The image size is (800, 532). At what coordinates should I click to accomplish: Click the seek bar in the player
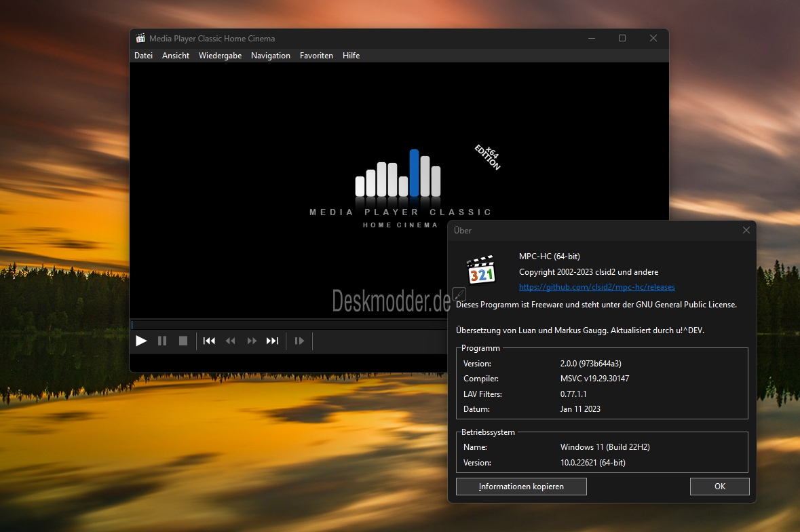click(x=289, y=324)
